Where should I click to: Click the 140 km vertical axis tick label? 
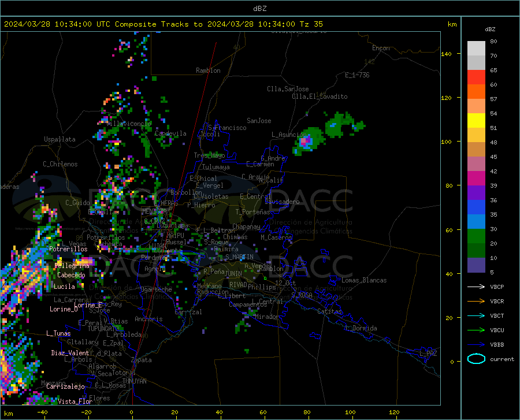446,54
